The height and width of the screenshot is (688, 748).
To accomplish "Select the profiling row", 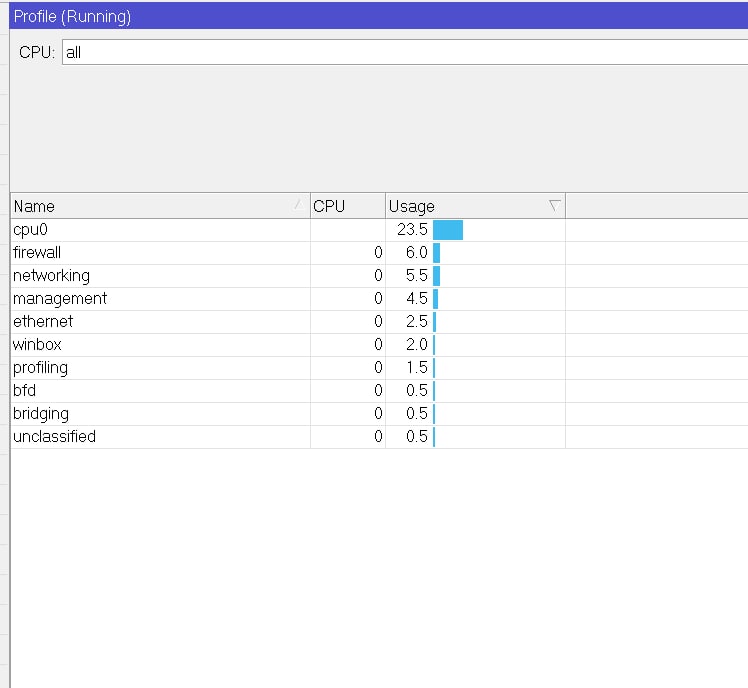I will pyautogui.click(x=379, y=368).
